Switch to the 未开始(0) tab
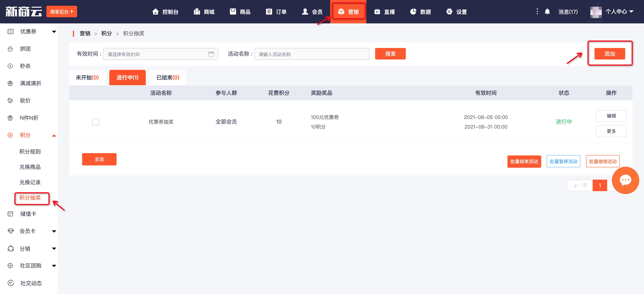The image size is (644, 294). pyautogui.click(x=87, y=78)
